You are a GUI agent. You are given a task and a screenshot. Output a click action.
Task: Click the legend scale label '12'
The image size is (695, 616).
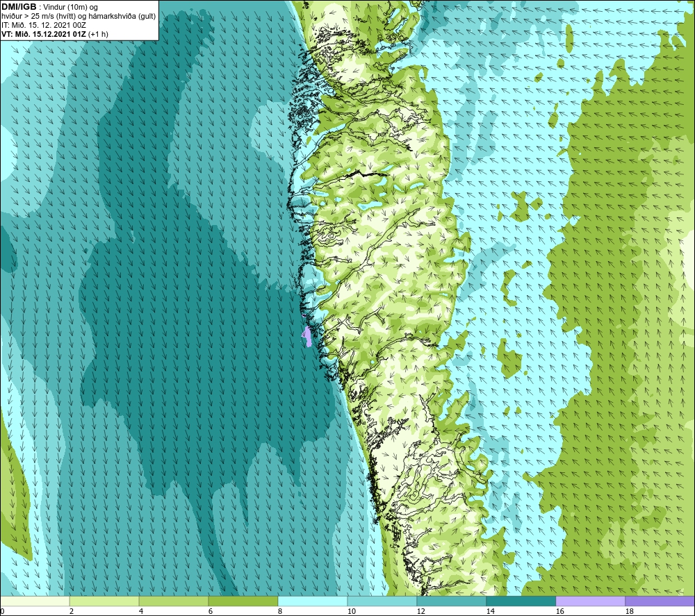420,611
